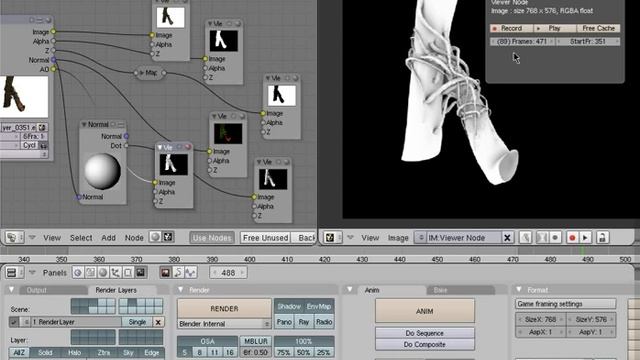The width and height of the screenshot is (640, 360).
Task: Switch to composite nodes icon
Action: coord(168,237)
